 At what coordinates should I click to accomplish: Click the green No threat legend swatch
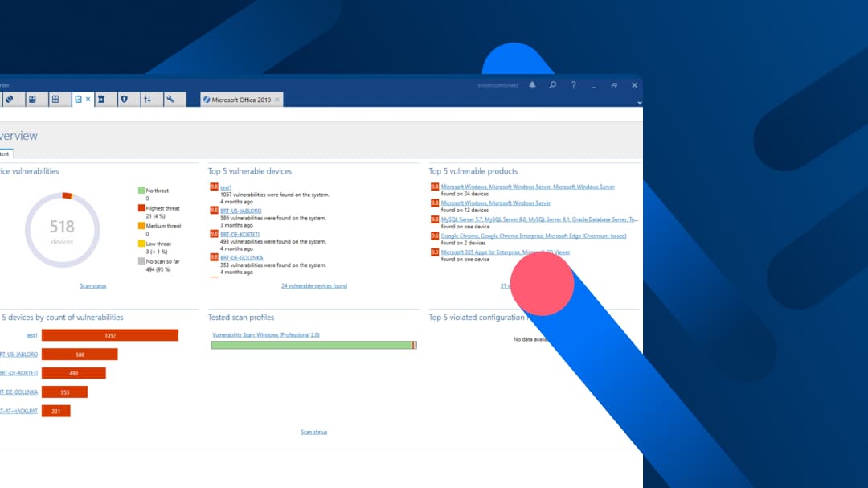click(x=141, y=190)
